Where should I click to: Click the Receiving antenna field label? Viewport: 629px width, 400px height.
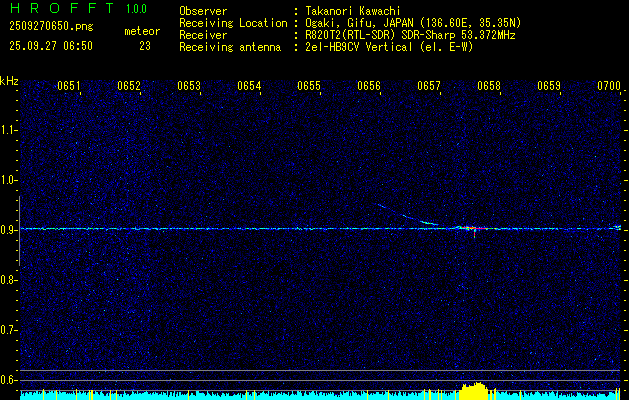230,47
